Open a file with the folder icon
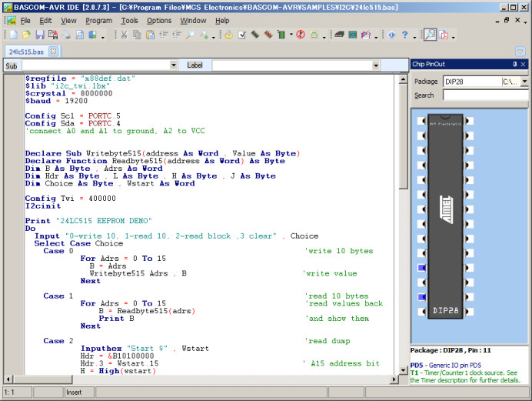The height and width of the screenshot is (401, 532). [26, 35]
